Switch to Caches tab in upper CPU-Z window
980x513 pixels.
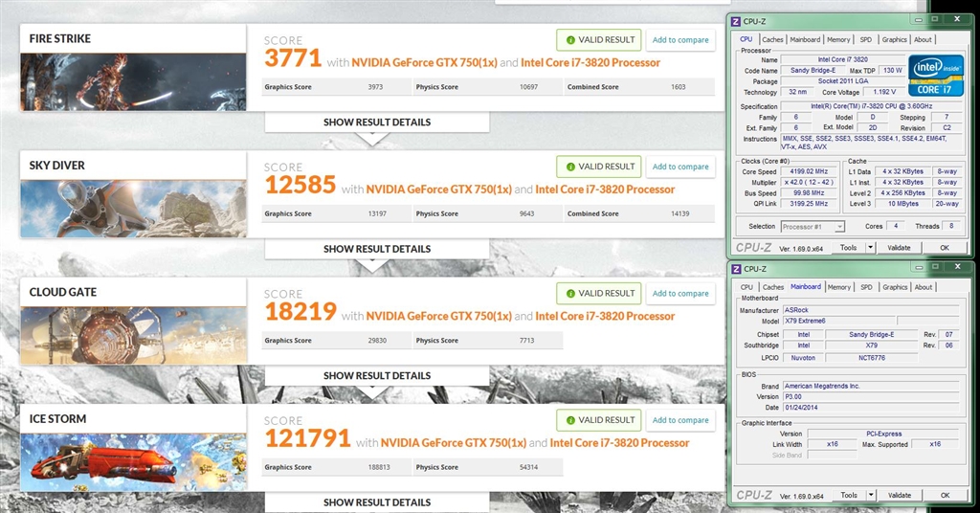tap(772, 39)
